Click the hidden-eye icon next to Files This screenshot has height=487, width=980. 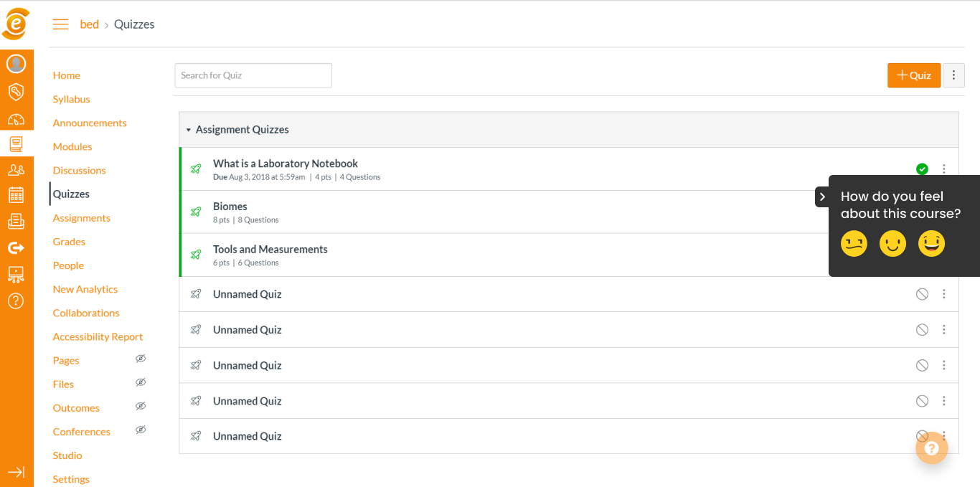pyautogui.click(x=141, y=382)
